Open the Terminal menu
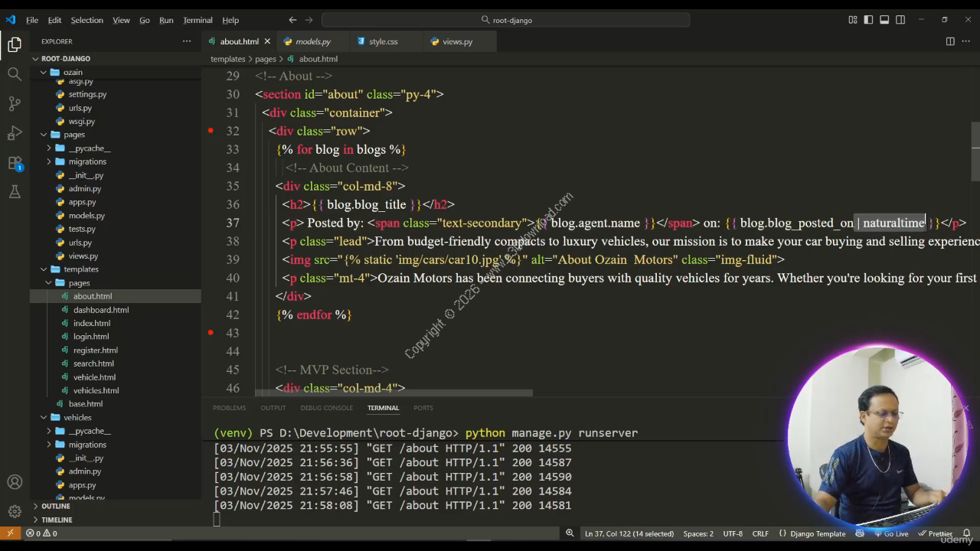The image size is (980, 551). pos(198,20)
